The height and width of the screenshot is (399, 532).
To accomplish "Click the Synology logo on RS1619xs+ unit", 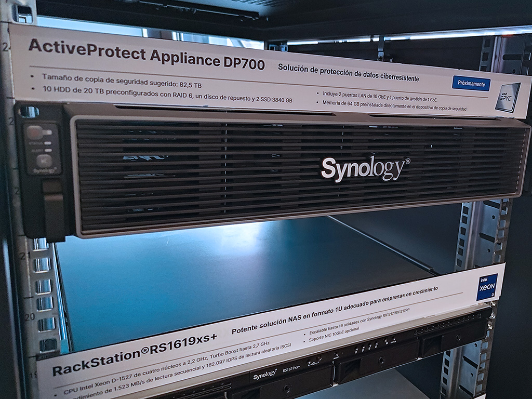I will (x=265, y=374).
